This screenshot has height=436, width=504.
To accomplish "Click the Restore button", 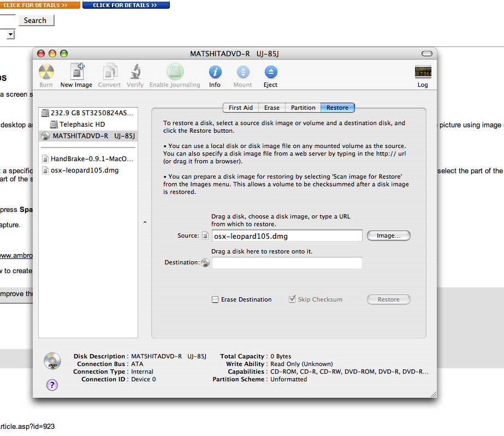I will point(389,299).
